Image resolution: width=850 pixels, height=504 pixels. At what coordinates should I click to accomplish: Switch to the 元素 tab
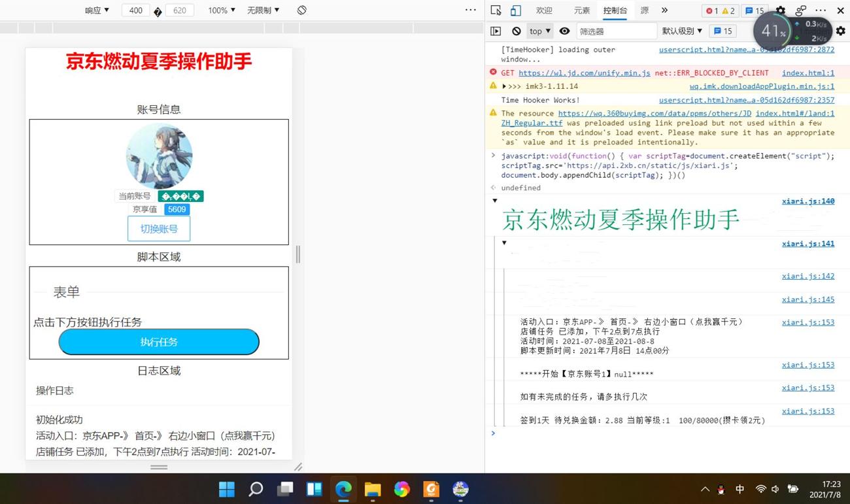coord(583,10)
